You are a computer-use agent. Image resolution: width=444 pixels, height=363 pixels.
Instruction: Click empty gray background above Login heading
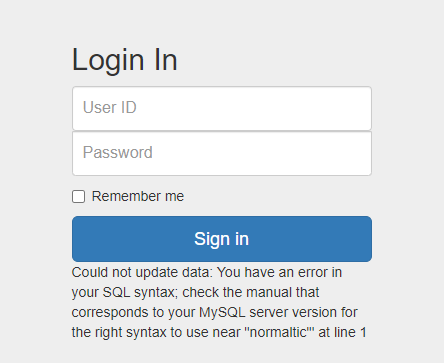(222, 20)
